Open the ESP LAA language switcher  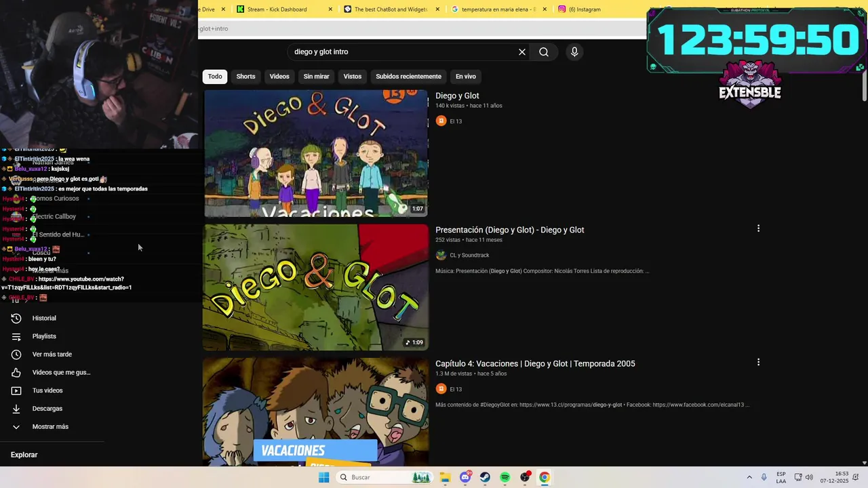pos(781,477)
